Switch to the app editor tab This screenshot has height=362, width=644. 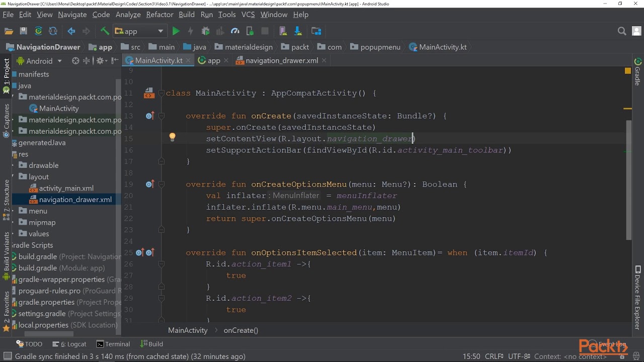point(214,60)
